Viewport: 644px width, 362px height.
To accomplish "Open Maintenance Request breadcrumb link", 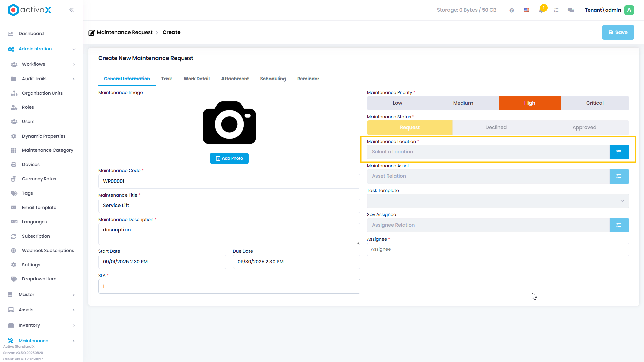I will [125, 32].
